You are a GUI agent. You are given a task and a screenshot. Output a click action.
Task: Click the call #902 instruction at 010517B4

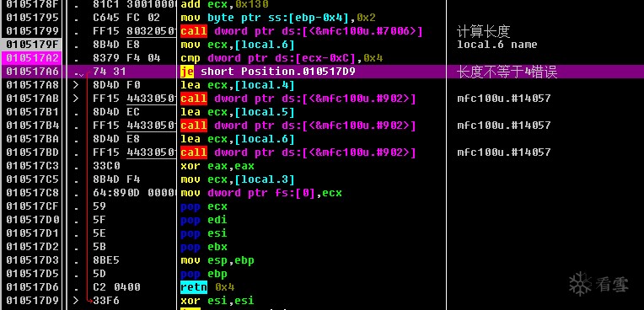[298, 126]
